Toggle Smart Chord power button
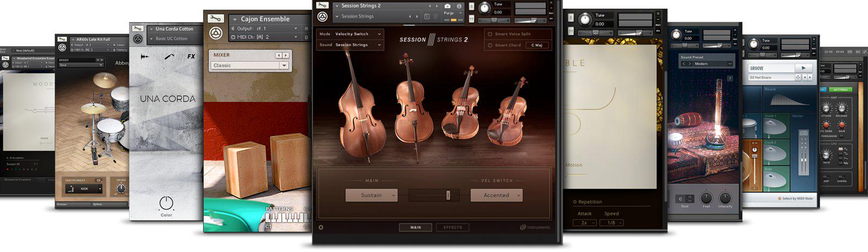Image resolution: width=868 pixels, height=252 pixels. [x=490, y=46]
